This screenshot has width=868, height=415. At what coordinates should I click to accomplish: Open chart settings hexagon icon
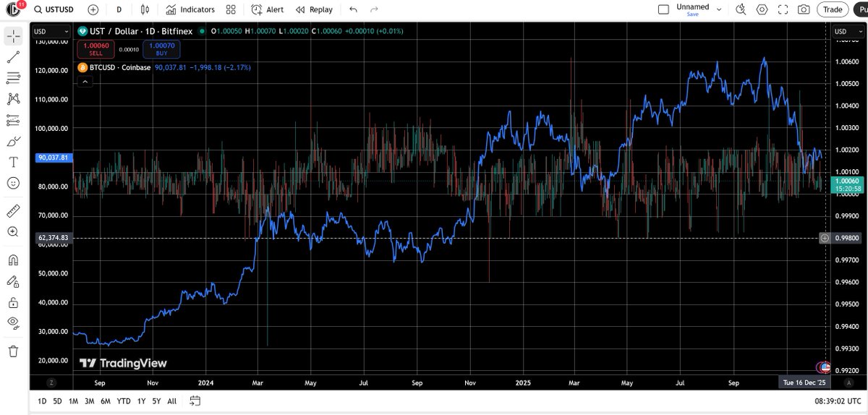[762, 9]
